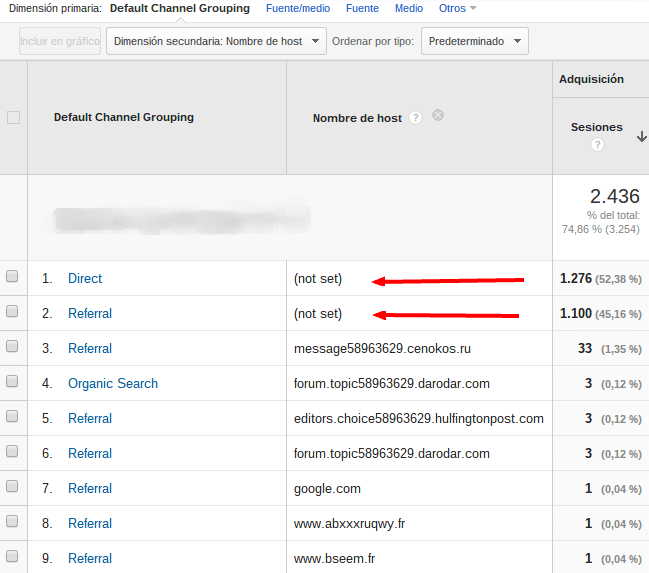Remove the Nombre de host secondary dimension

click(x=438, y=115)
